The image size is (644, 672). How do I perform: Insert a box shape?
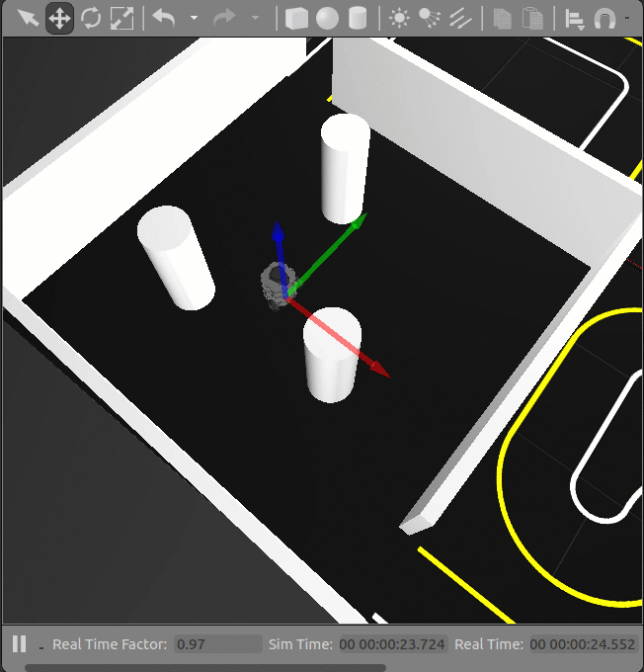click(x=296, y=18)
